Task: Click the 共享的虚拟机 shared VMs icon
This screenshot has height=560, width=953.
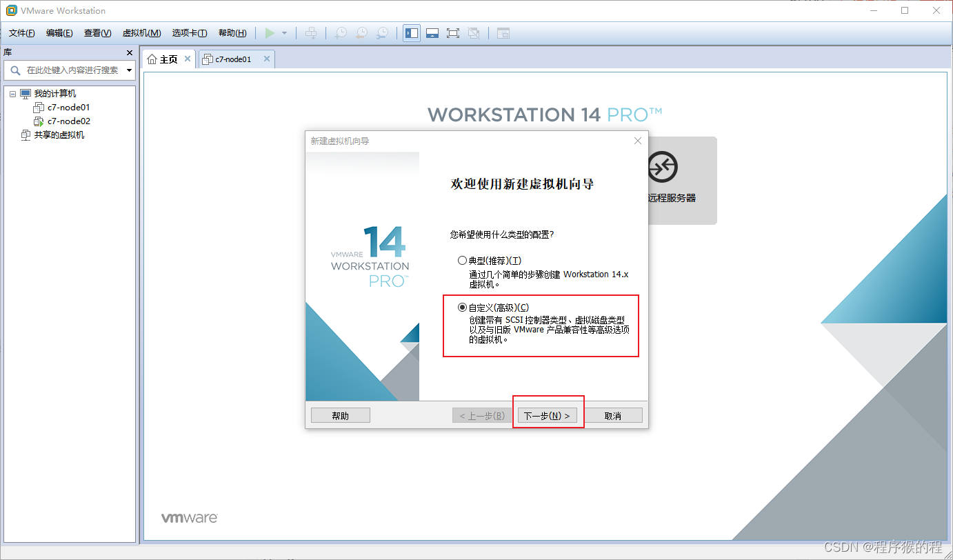Action: [26, 135]
